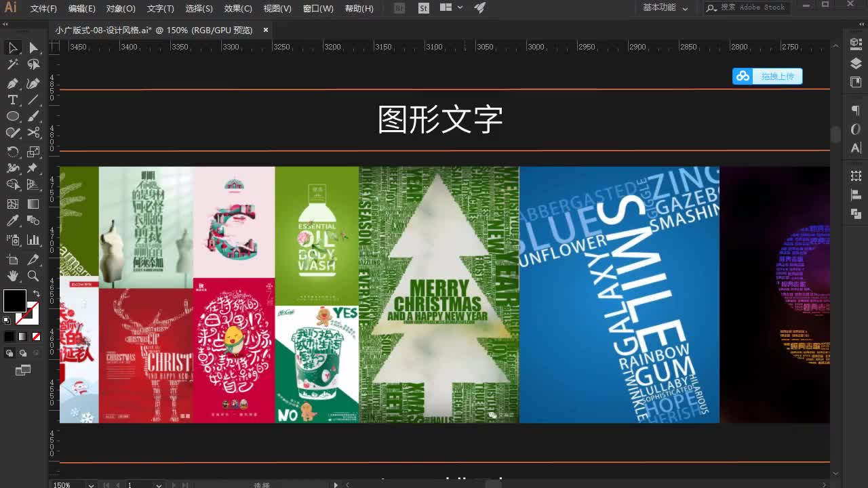Pick the Mesh tool
The height and width of the screenshot is (488, 868).
pos(13,204)
